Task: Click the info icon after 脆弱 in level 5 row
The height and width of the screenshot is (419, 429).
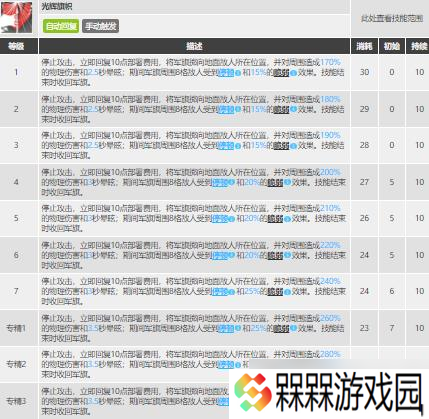Action: (x=287, y=219)
